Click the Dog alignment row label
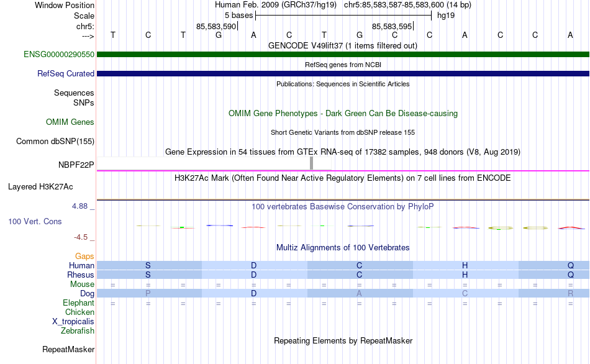 [x=87, y=294]
